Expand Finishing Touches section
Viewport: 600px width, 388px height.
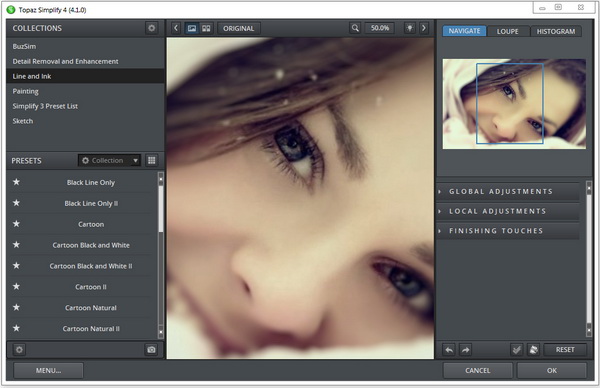click(507, 231)
